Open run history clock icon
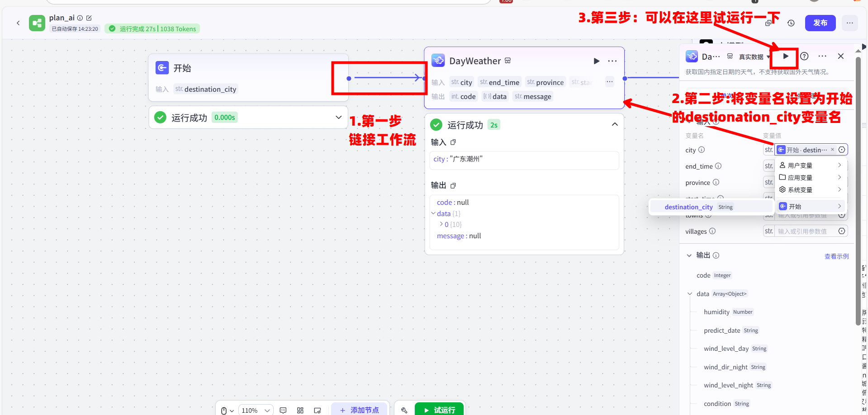Viewport: 868px width, 415px height. click(x=791, y=23)
